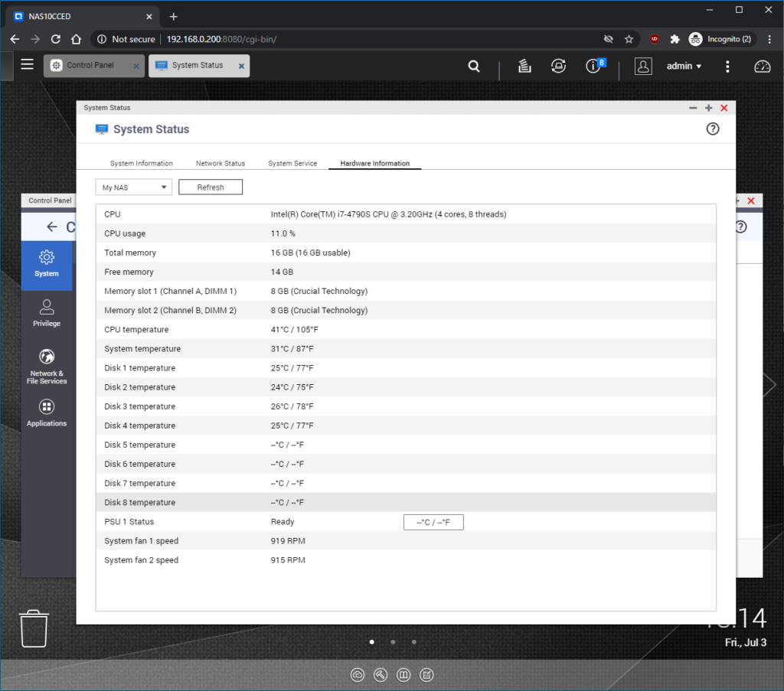Viewport: 784px width, 691px height.
Task: Open feedback bottom dock icon
Action: click(426, 675)
